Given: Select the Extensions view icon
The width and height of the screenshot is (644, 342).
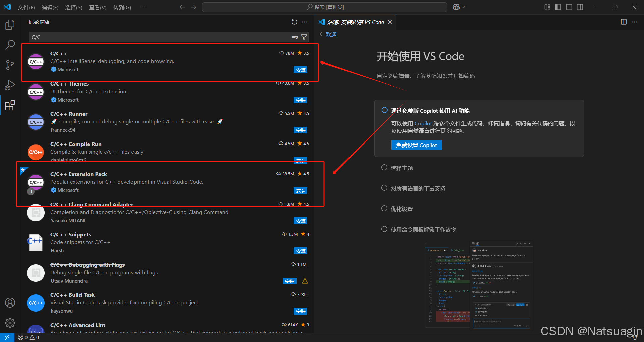Looking at the screenshot, I should pos(10,105).
